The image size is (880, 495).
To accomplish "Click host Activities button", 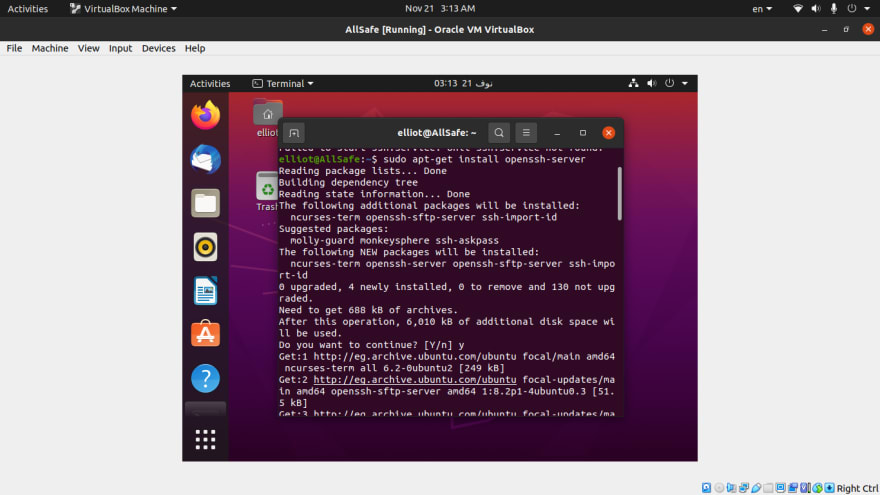I will pos(28,8).
